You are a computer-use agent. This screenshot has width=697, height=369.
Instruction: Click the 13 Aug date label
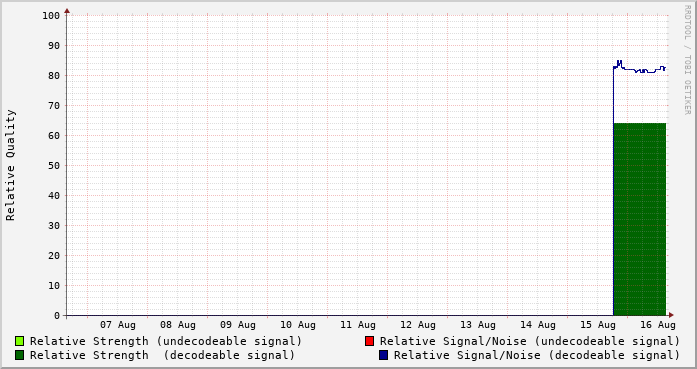coord(477,325)
